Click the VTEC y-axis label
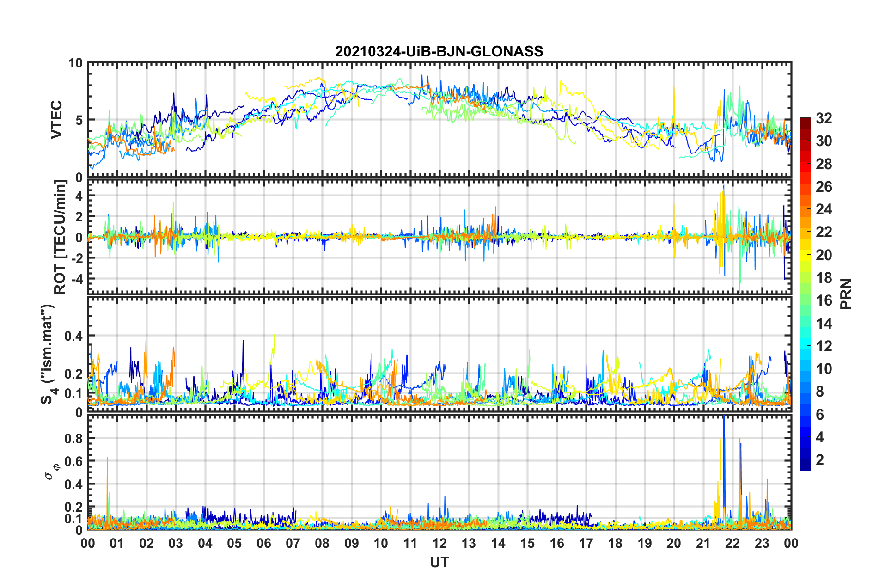The height and width of the screenshot is (588, 879). point(56,120)
